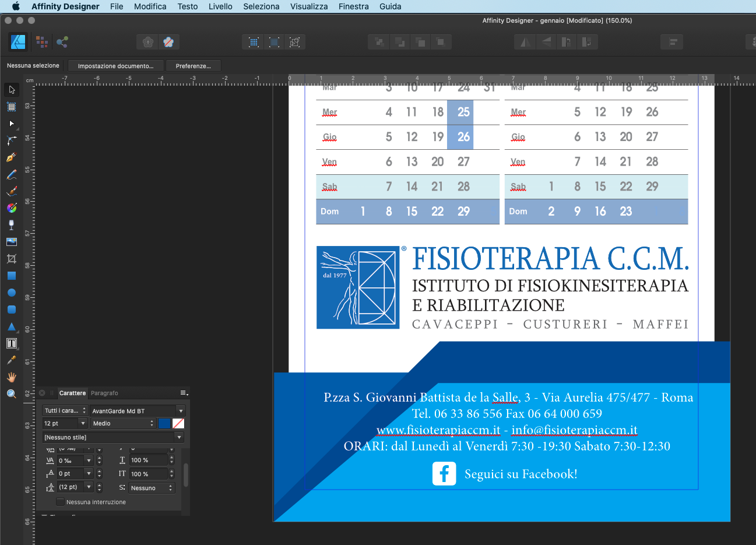Select the Vector Brush tool
The image size is (756, 545).
[12, 191]
